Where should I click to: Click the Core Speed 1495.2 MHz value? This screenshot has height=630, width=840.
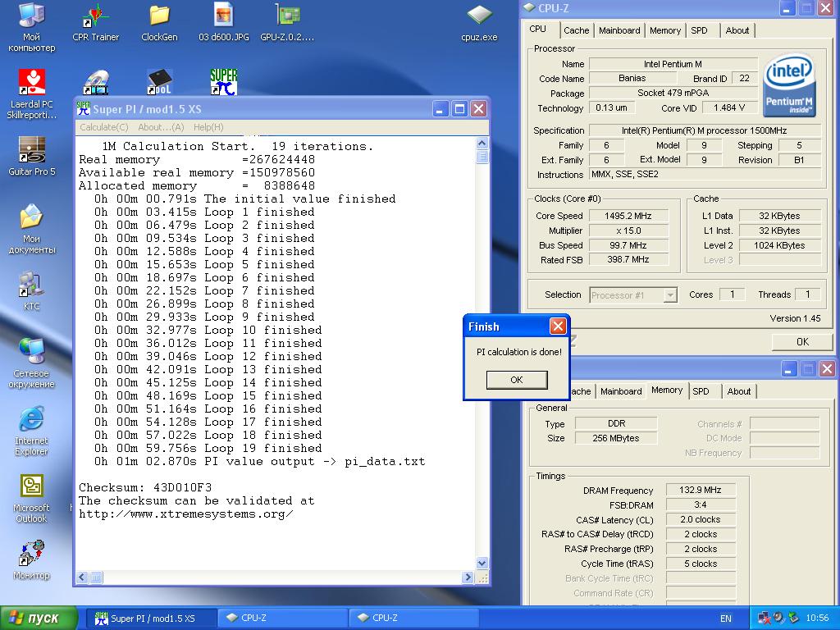pos(628,216)
